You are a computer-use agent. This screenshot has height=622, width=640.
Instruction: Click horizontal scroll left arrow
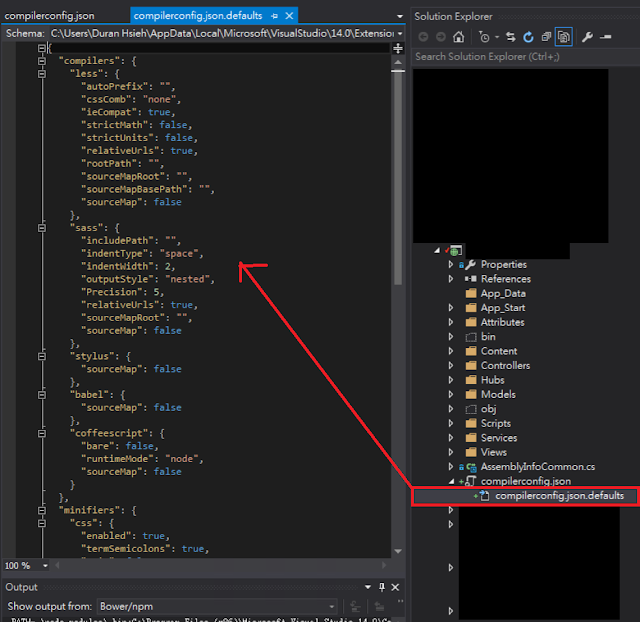click(57, 565)
